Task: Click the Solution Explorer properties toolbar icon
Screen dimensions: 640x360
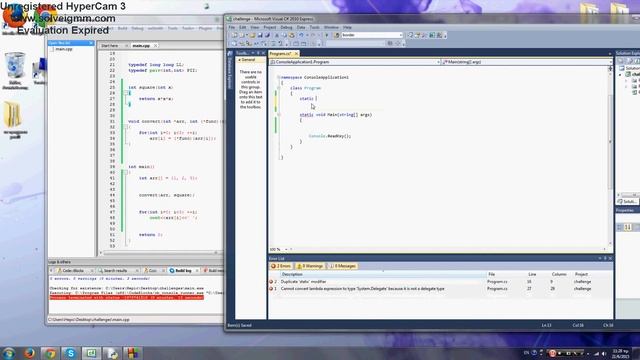Action: click(621, 60)
